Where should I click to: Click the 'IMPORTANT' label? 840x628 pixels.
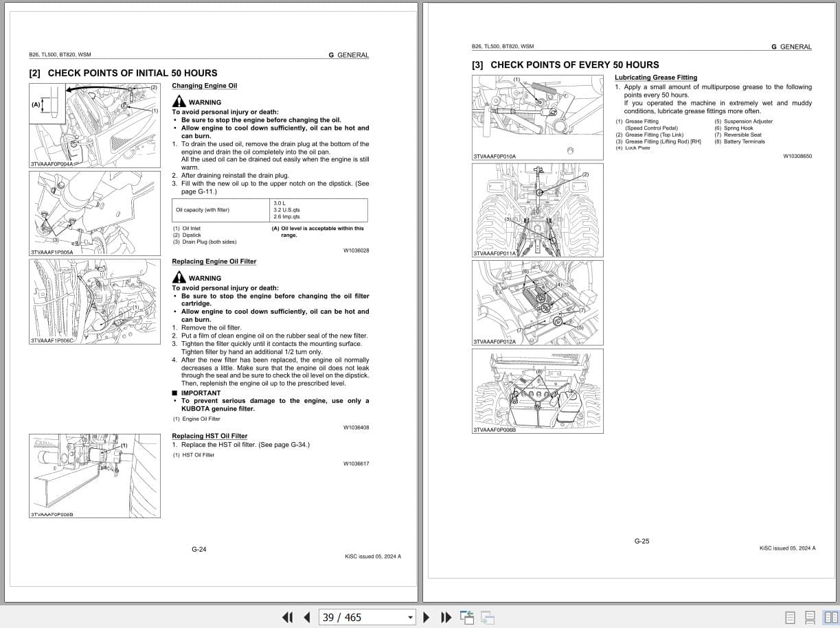201,393
